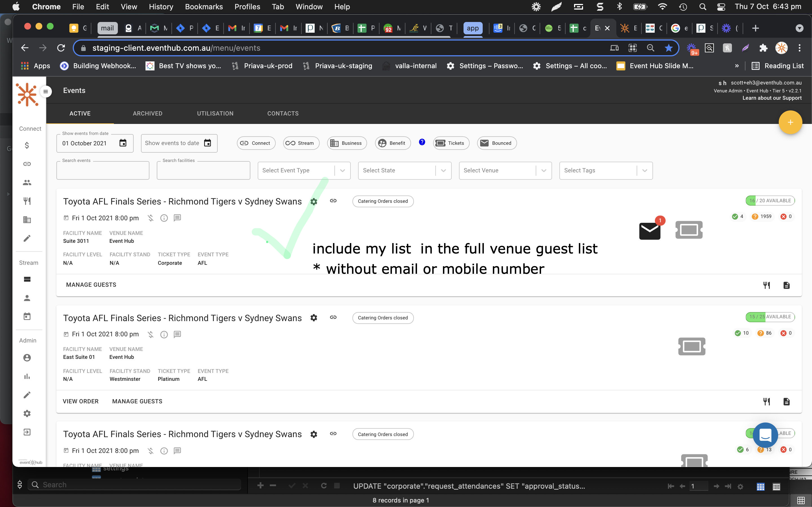This screenshot has width=812, height=507.
Task: Click the link icon next to first event title
Action: tap(333, 201)
